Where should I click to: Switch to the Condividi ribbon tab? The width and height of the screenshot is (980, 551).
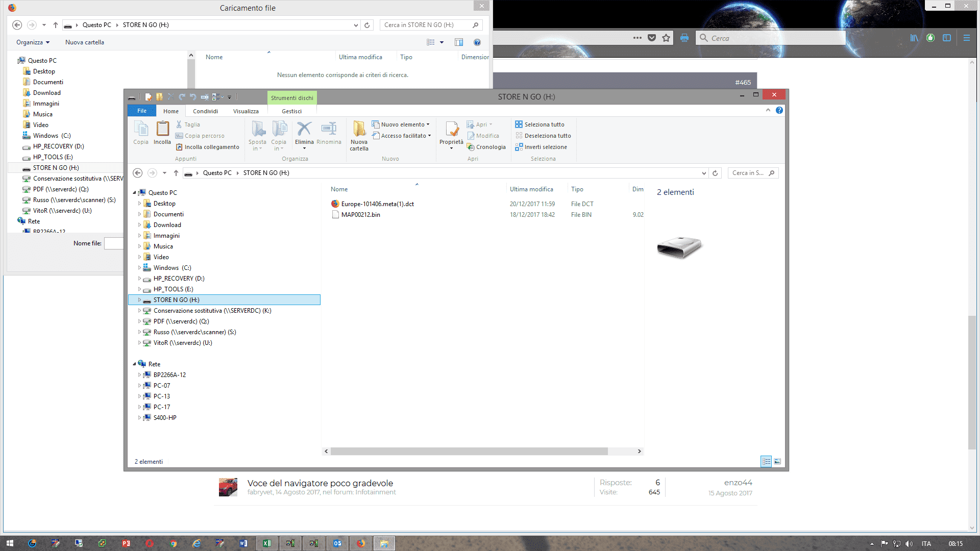pos(206,111)
